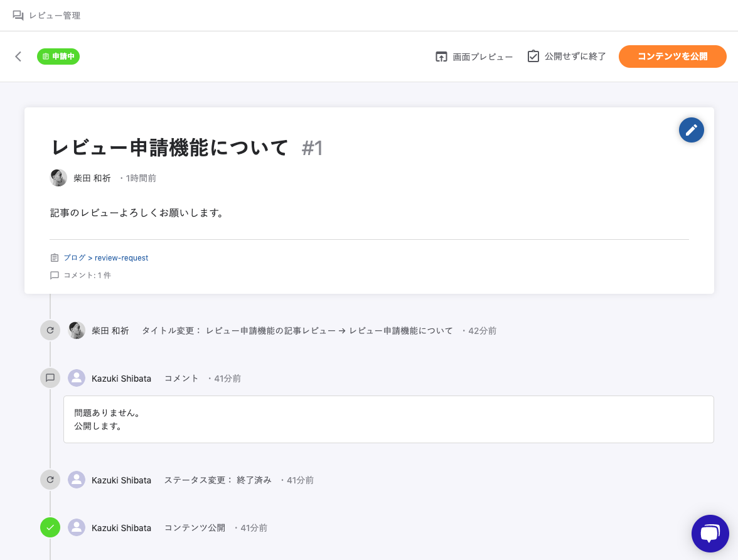Click the レビュー管理 header icon
Viewport: 738px width, 560px height.
18,16
